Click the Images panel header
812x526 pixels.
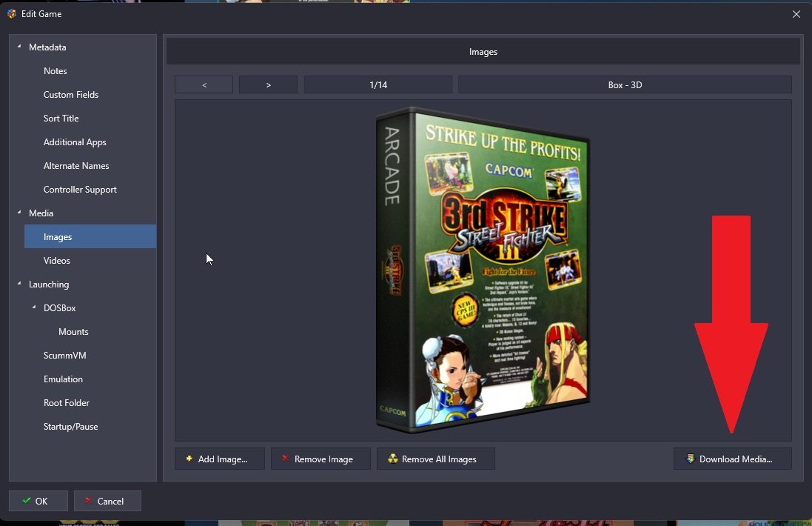point(483,52)
